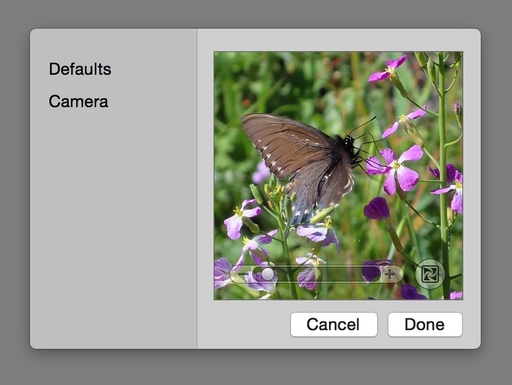
Task: Click the butterfly photo preview
Action: click(338, 175)
